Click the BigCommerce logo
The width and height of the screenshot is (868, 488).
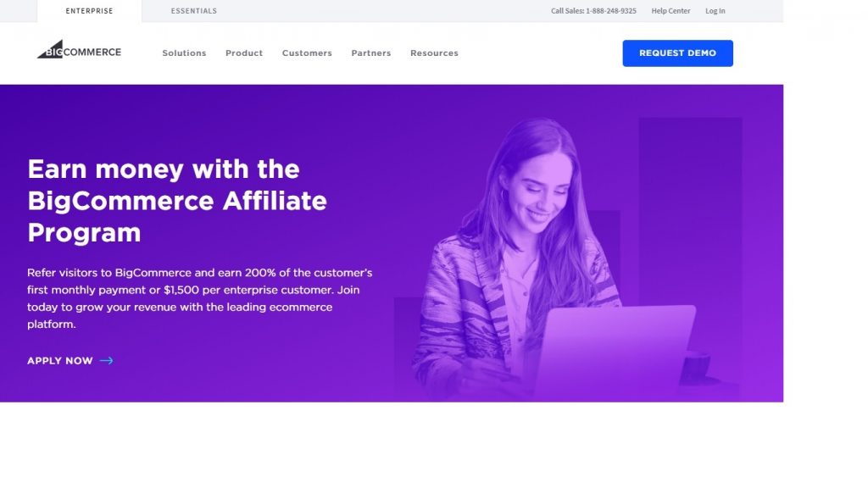point(79,50)
